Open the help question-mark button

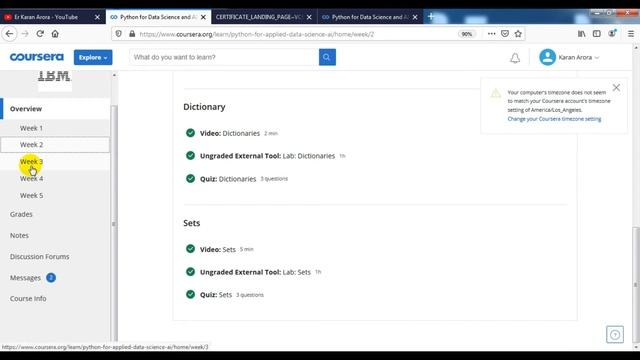click(x=615, y=335)
